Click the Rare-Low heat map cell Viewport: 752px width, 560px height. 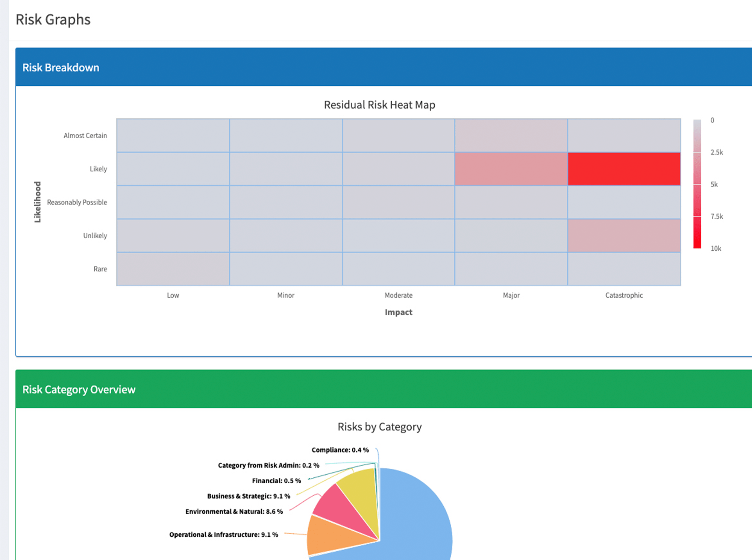click(173, 268)
